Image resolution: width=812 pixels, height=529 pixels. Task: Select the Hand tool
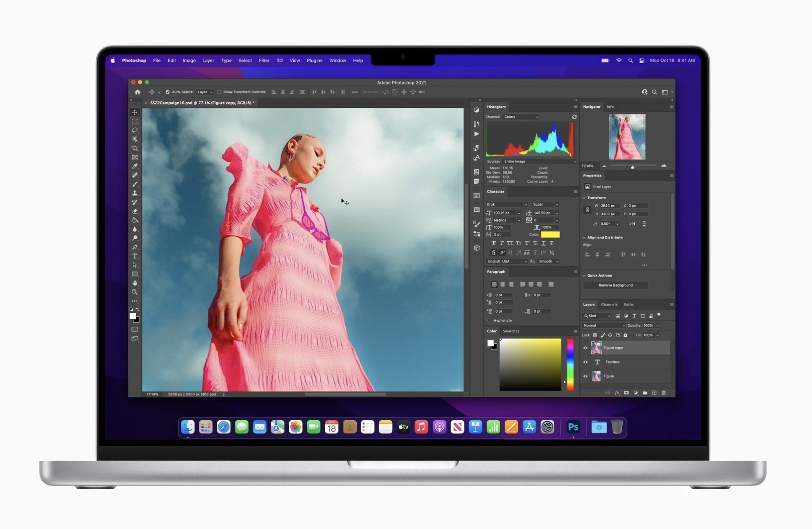135,283
